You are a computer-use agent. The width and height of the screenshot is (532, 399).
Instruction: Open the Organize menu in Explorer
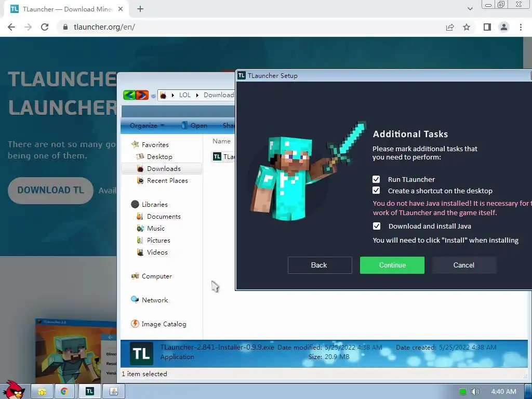pos(146,126)
